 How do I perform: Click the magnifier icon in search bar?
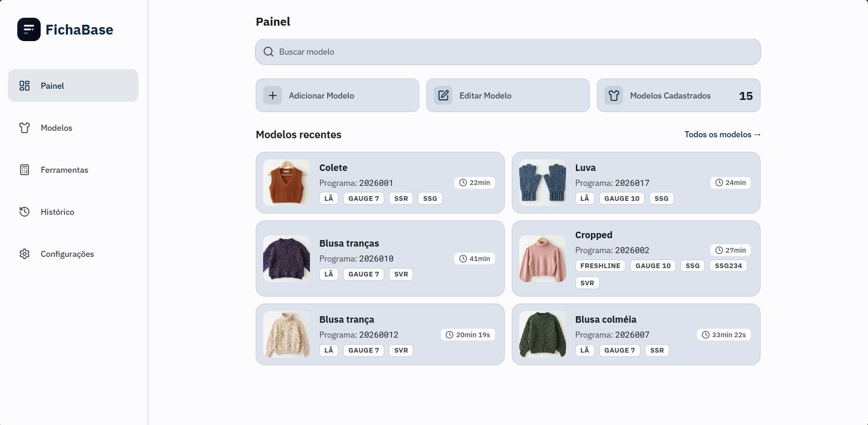click(x=268, y=52)
